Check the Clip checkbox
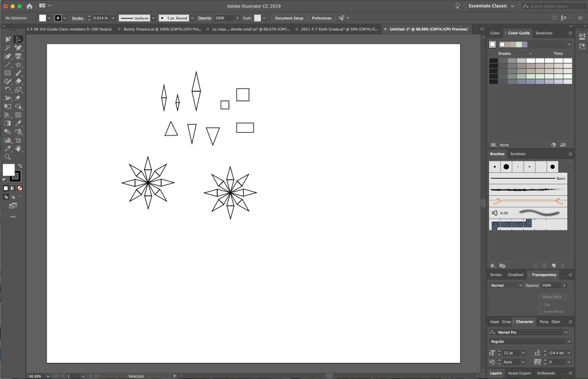The height and width of the screenshot is (379, 588). (540, 304)
